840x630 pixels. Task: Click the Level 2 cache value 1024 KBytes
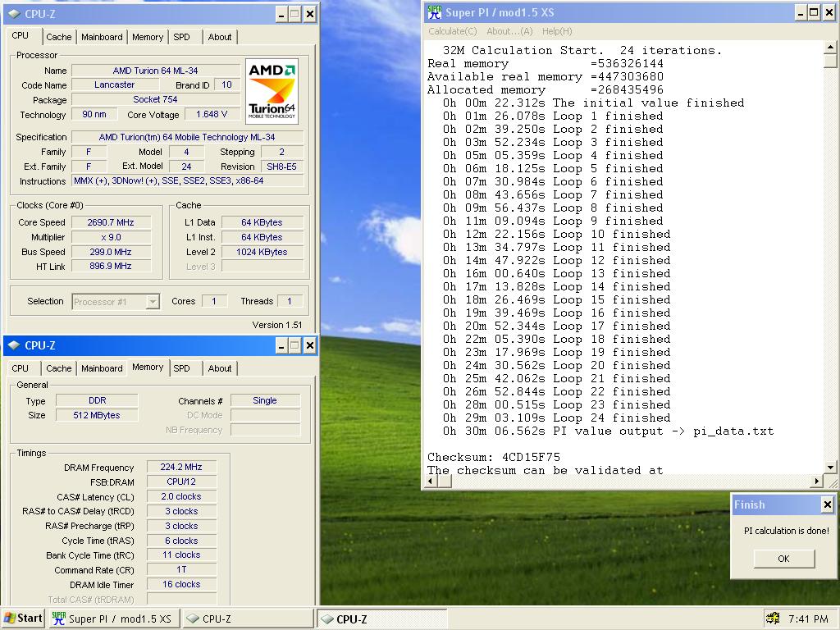coord(262,252)
